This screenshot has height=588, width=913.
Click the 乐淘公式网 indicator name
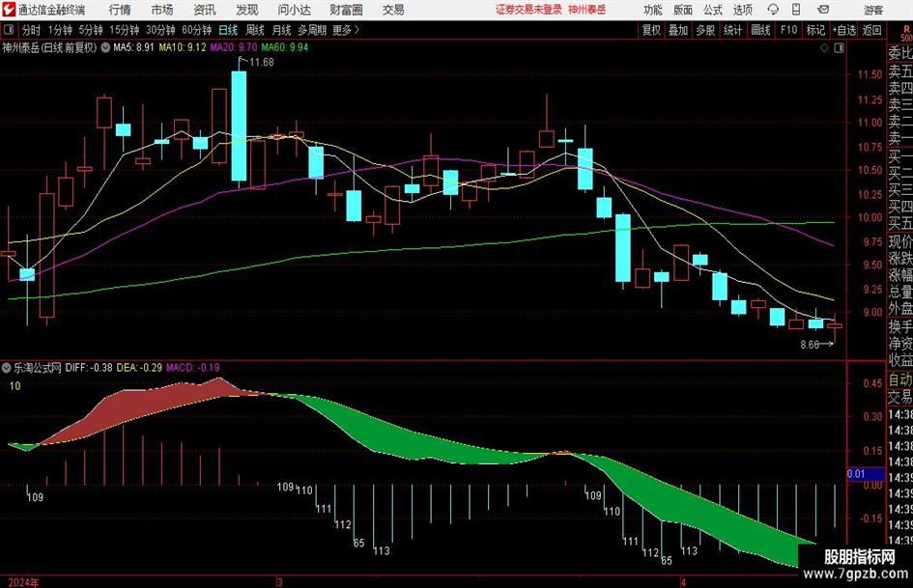point(38,367)
